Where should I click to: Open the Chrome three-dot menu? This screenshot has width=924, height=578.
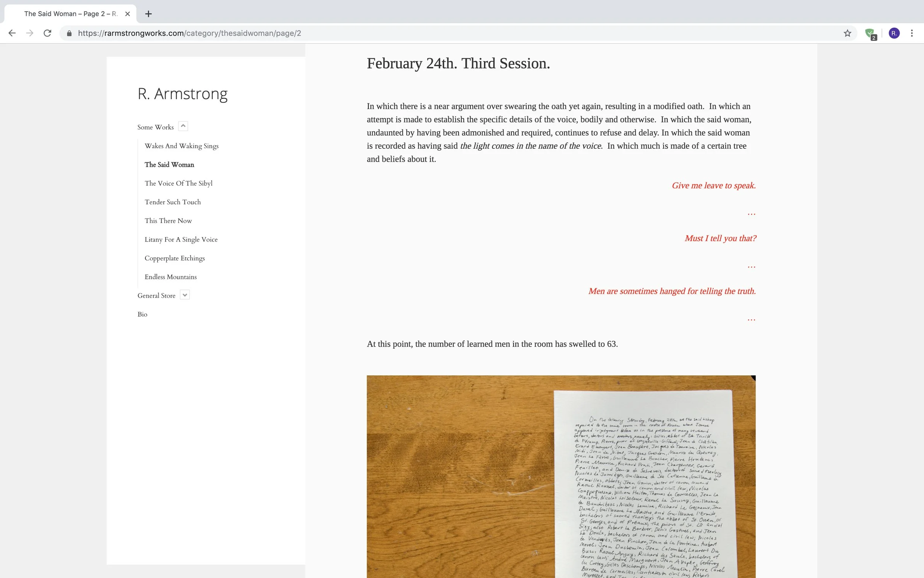click(x=912, y=33)
